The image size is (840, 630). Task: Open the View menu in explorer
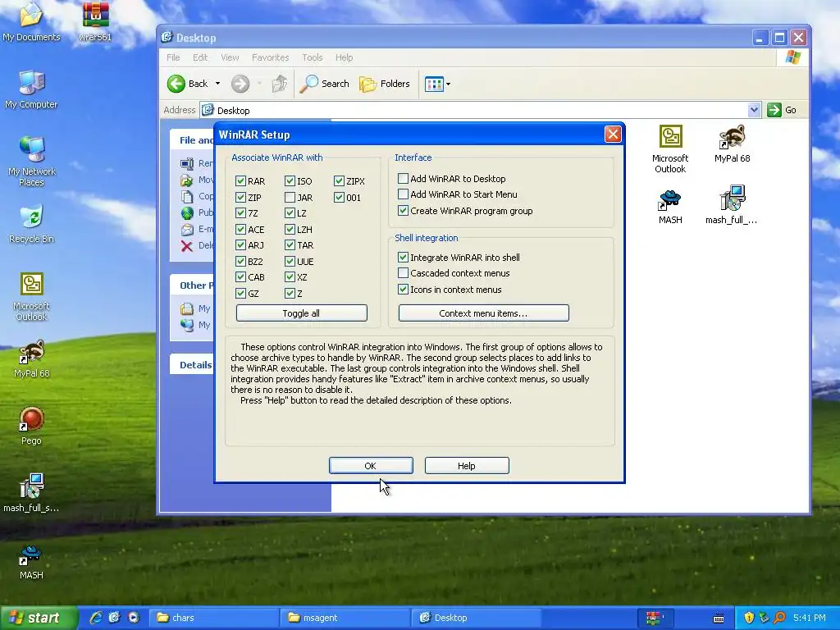pos(230,57)
